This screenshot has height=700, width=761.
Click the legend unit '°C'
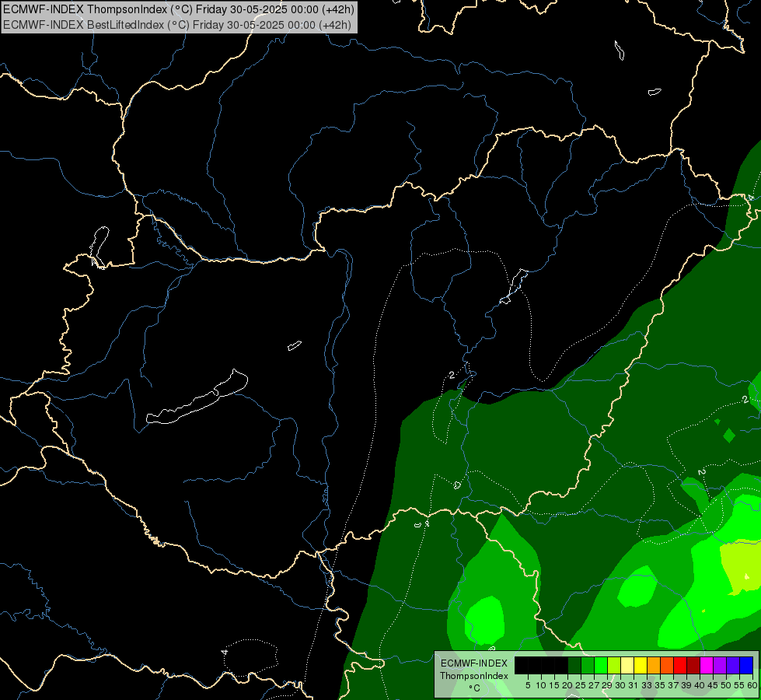click(475, 688)
